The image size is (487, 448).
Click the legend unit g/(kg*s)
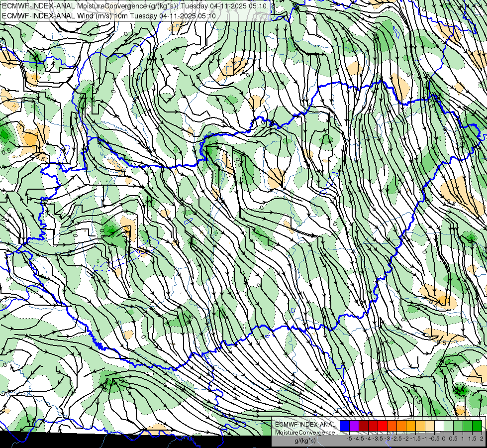coord(305,441)
